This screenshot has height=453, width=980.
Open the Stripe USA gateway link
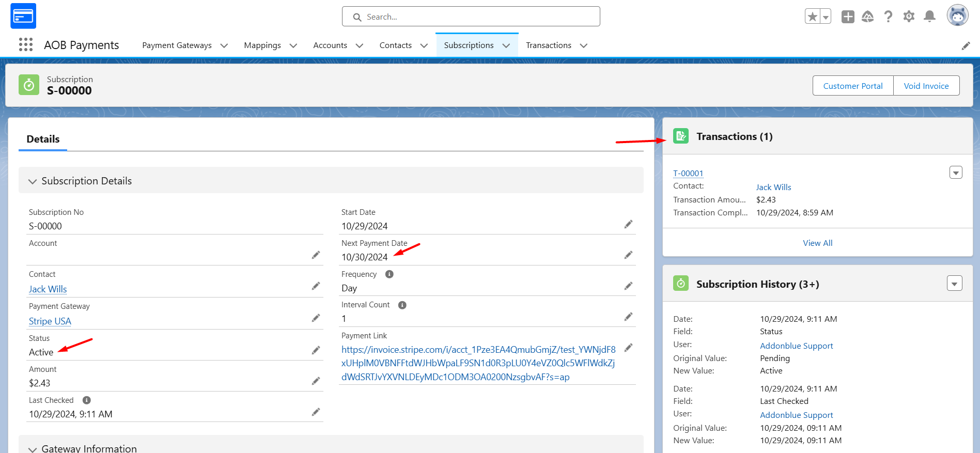pyautogui.click(x=50, y=321)
